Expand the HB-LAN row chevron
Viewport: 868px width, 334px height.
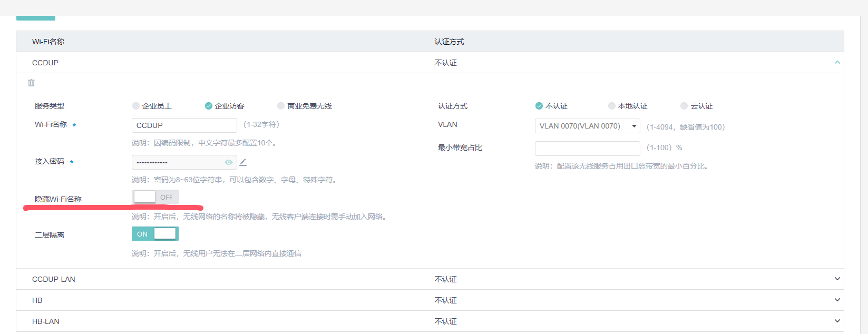click(x=837, y=321)
